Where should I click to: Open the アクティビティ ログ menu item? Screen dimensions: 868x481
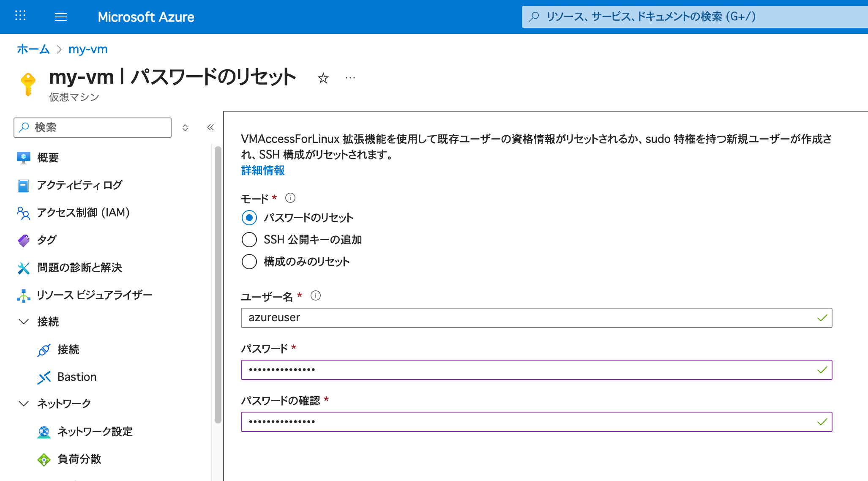(x=79, y=185)
